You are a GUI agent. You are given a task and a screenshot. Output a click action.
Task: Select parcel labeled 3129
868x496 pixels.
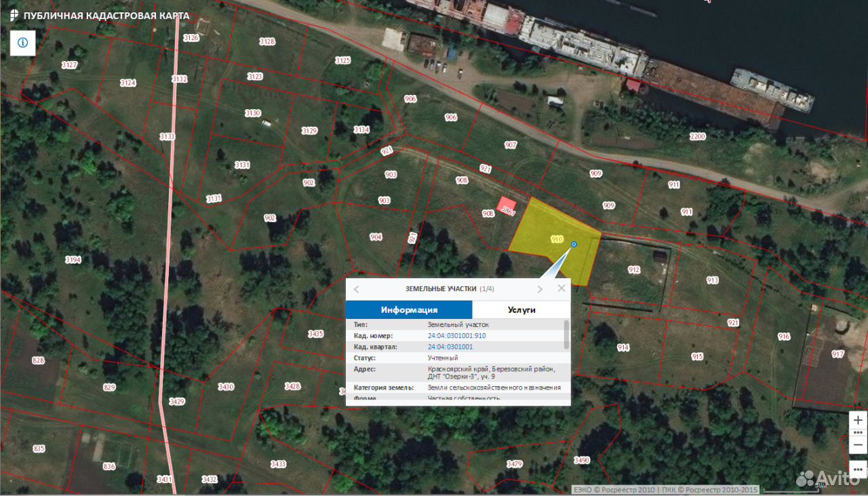(309, 130)
